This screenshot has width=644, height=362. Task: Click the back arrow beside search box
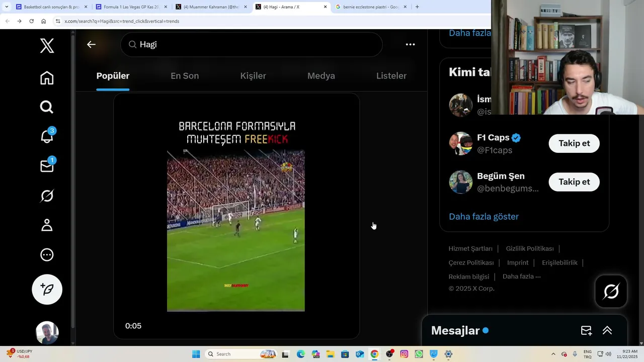[91, 44]
